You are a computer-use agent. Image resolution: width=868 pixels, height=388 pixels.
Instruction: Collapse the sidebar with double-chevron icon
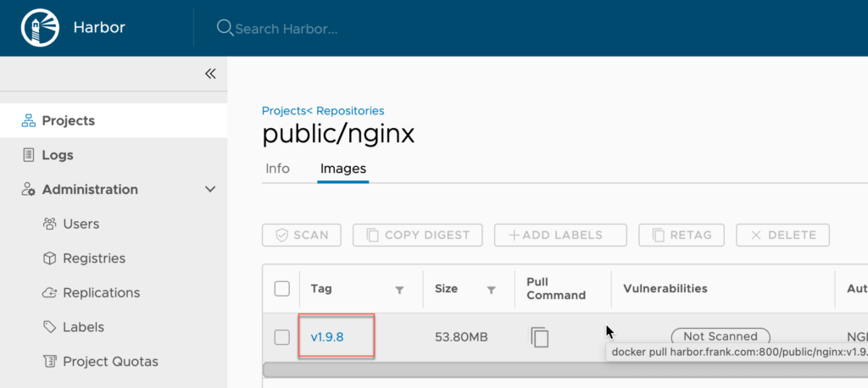coord(210,74)
